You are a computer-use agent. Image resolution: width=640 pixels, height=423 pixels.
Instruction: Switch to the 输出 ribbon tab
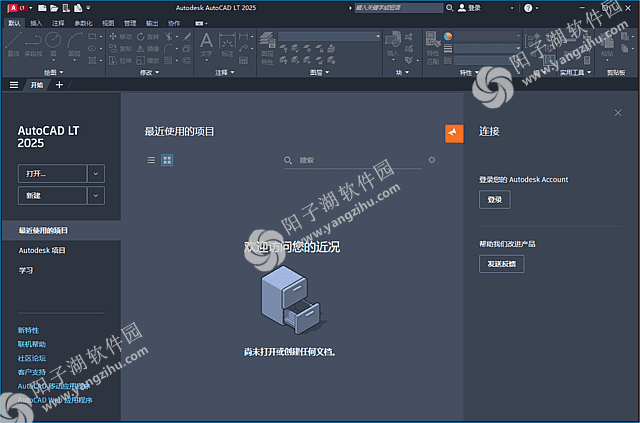[152, 23]
